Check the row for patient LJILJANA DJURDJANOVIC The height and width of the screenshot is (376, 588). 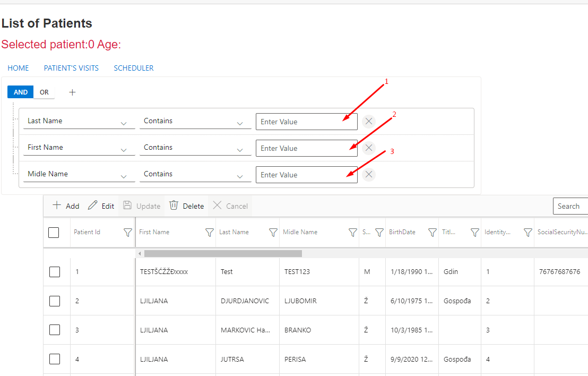pos(55,301)
